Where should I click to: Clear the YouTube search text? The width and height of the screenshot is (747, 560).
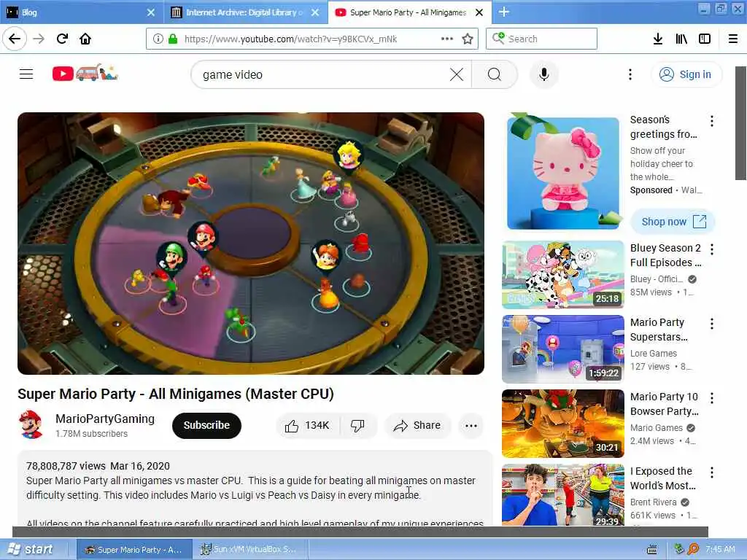click(x=457, y=74)
